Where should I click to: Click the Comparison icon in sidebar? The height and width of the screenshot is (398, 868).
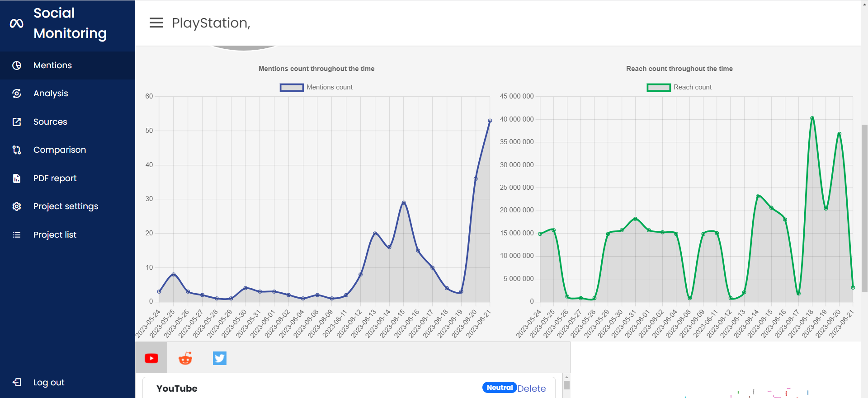point(17,150)
